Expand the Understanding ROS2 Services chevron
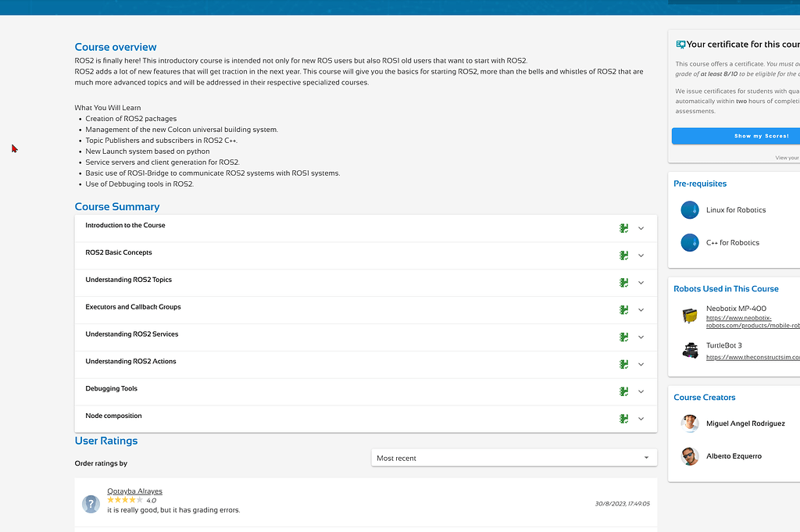The width and height of the screenshot is (800, 532). click(x=641, y=337)
